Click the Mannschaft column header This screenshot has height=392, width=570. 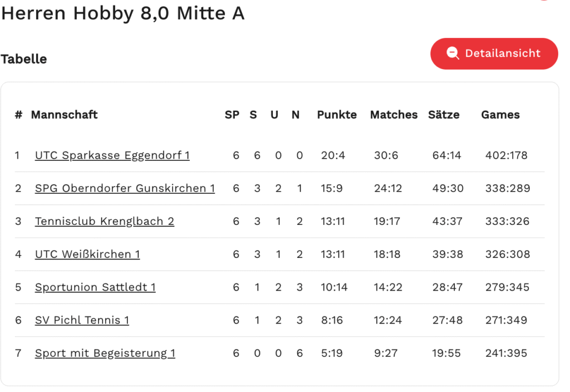pos(64,115)
